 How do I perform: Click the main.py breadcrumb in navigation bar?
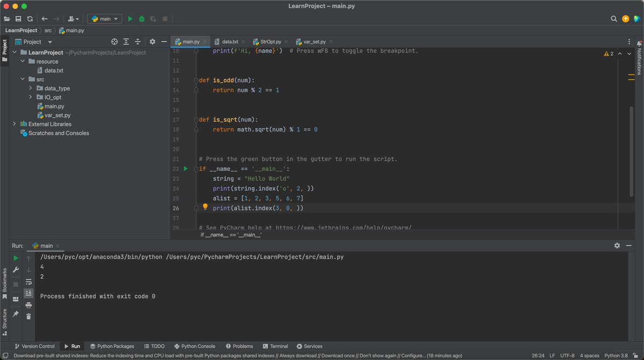(x=71, y=31)
